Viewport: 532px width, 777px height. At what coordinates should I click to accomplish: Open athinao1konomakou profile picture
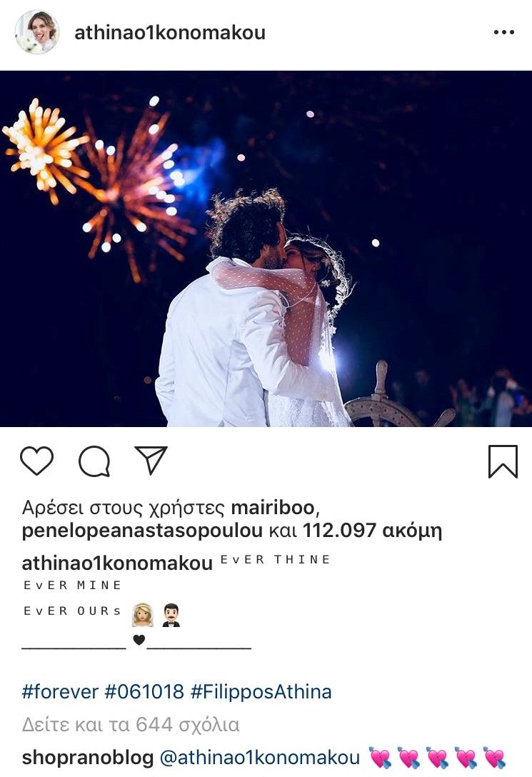click(x=37, y=32)
